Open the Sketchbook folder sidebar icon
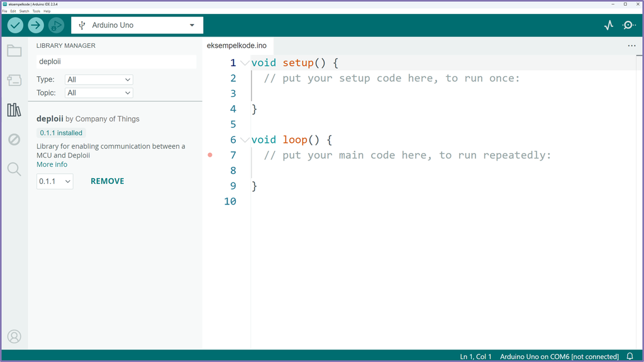 [x=14, y=50]
